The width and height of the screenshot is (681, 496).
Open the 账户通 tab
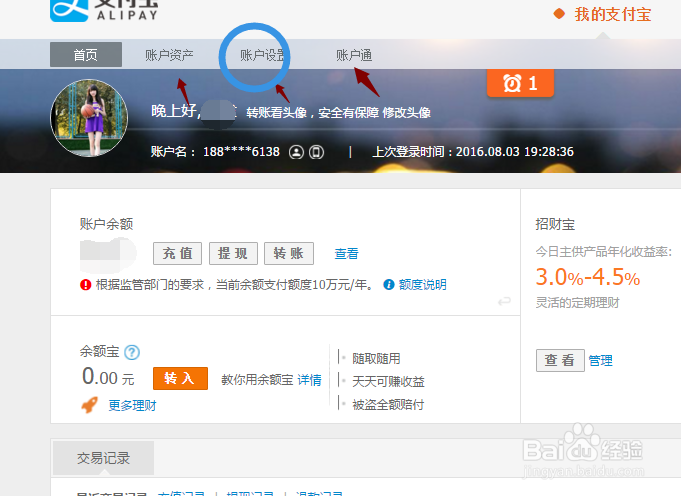click(354, 55)
